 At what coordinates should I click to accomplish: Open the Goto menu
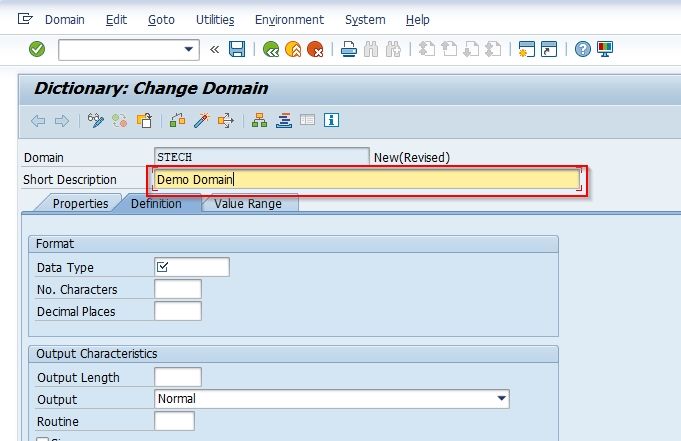click(161, 20)
